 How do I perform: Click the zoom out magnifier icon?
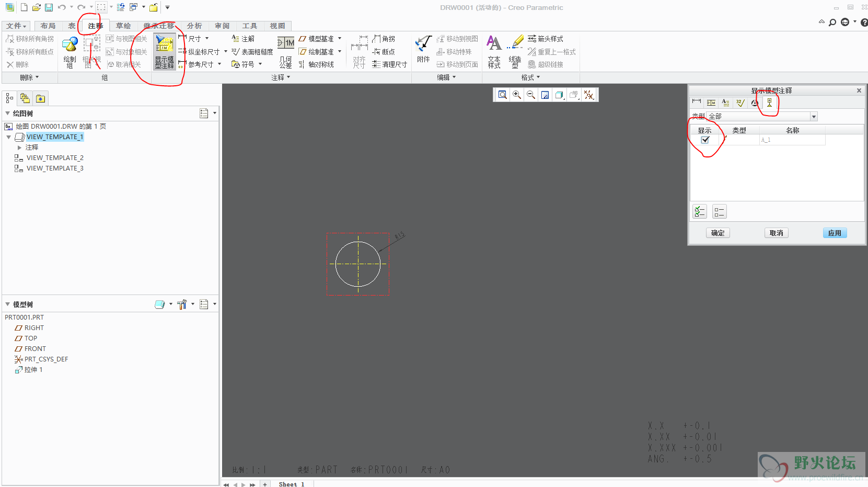(531, 95)
